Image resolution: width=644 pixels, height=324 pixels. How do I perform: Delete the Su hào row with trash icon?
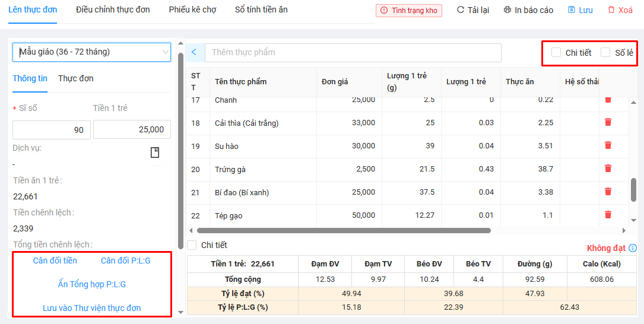click(x=608, y=145)
